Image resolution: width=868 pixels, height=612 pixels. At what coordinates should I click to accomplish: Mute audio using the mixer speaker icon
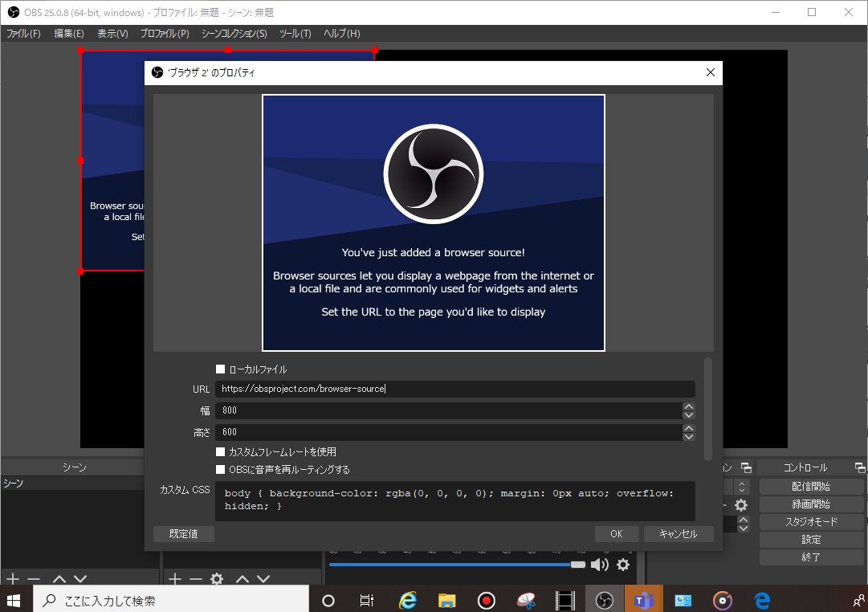click(600, 565)
